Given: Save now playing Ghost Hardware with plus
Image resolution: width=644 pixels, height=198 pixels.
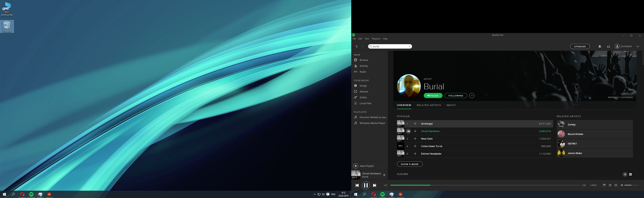Looking at the screenshot, I should [384, 175].
